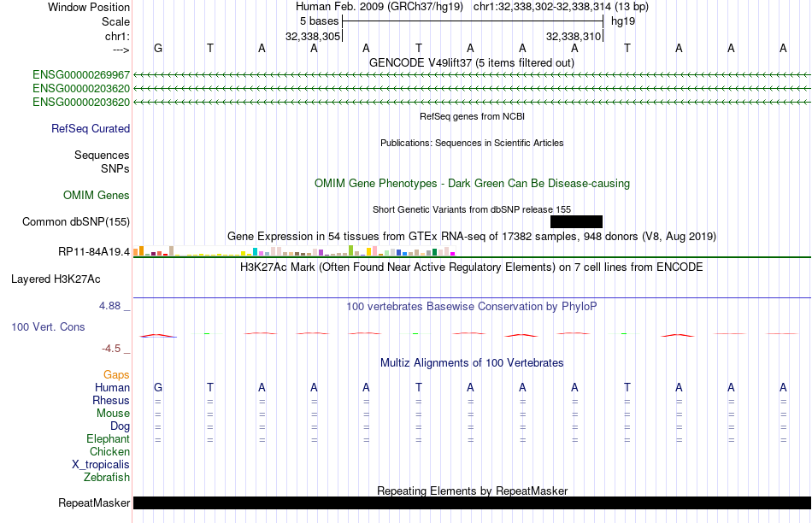This screenshot has height=523, width=812.
Task: Click the Multiz Alignments of 100 Vertebrates title
Action: (472, 363)
